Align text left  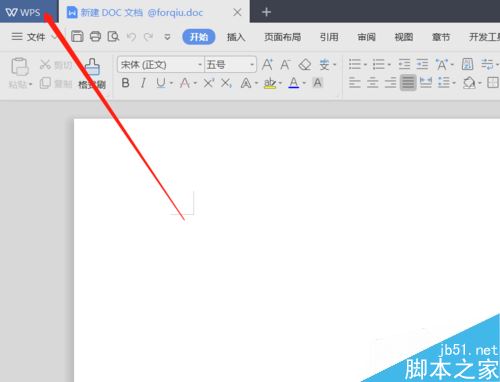[355, 83]
